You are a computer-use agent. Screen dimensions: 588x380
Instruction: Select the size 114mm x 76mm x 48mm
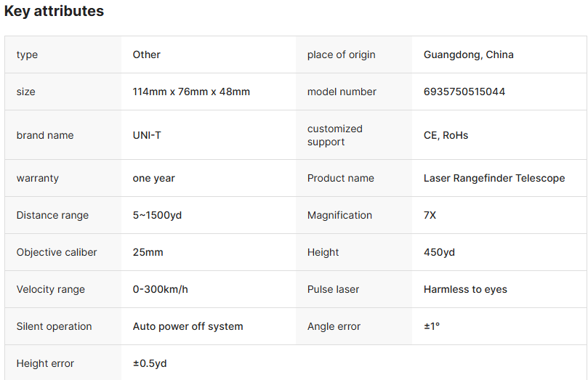tap(191, 92)
